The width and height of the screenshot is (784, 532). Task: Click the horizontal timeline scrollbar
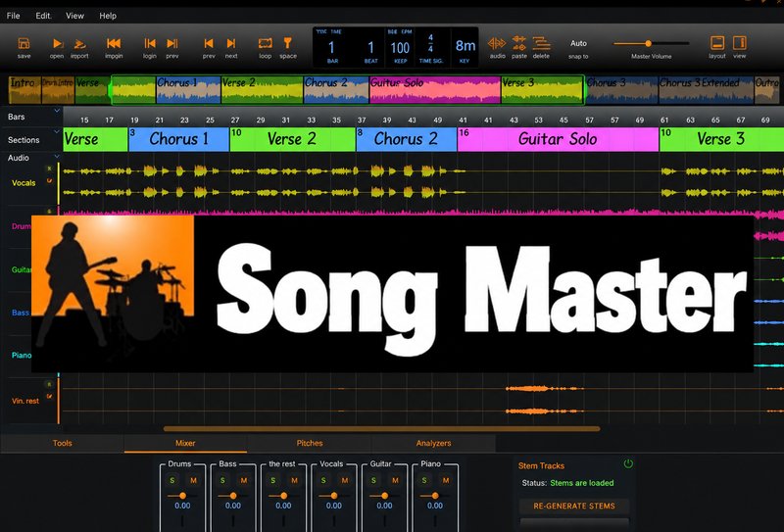tap(381, 428)
